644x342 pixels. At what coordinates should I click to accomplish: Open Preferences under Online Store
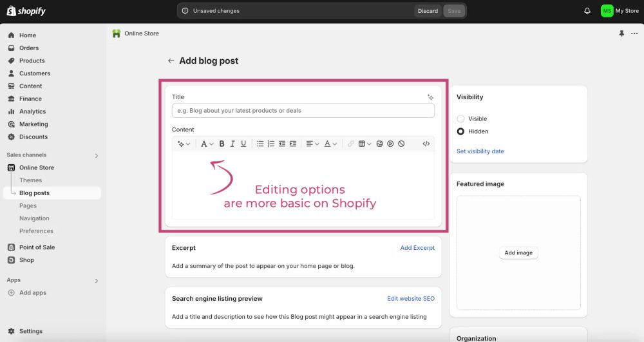[x=36, y=231]
